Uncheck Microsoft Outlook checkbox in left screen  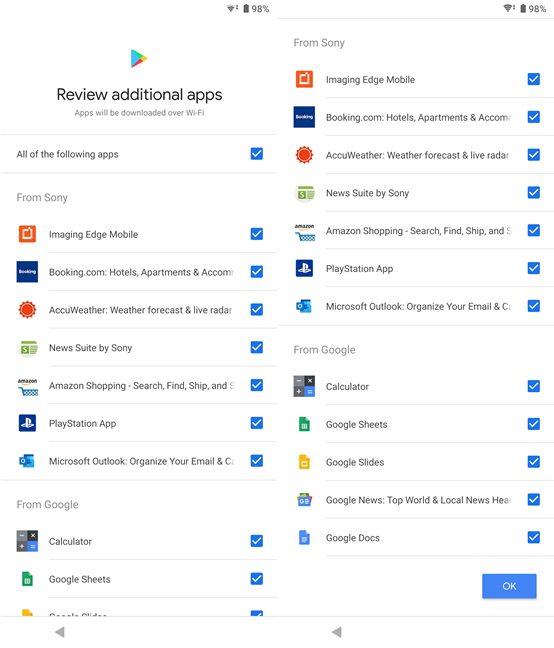257,460
